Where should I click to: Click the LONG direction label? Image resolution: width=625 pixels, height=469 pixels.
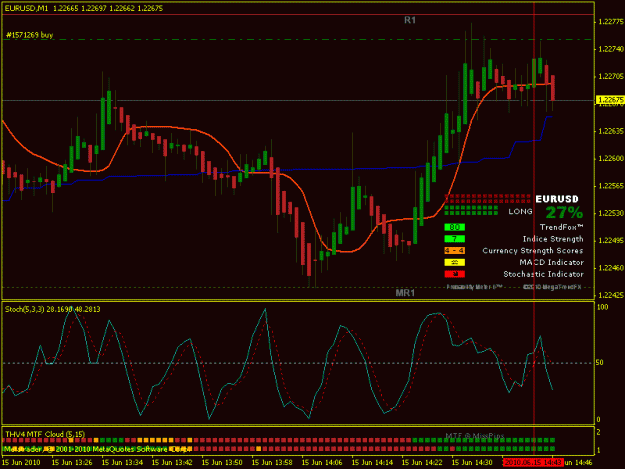tap(520, 212)
